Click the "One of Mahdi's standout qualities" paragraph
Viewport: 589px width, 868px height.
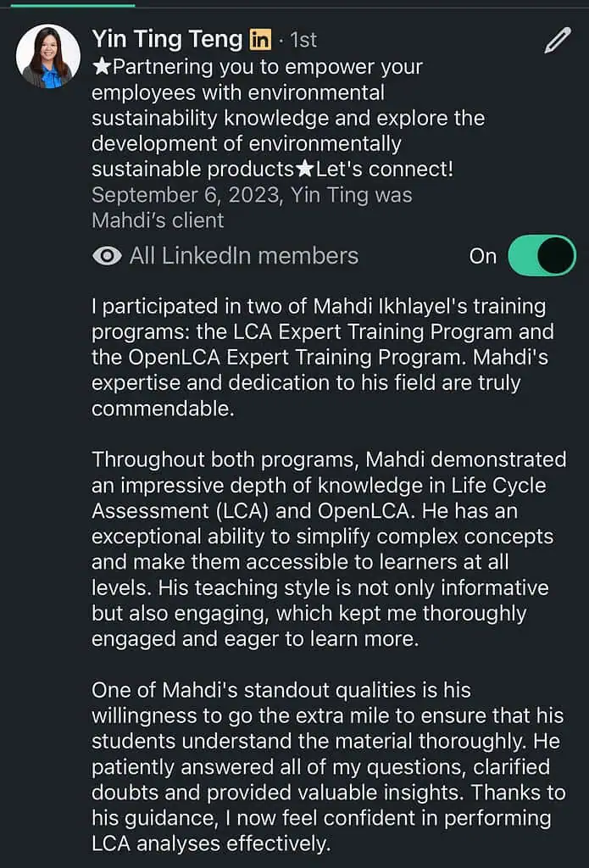[x=329, y=766]
